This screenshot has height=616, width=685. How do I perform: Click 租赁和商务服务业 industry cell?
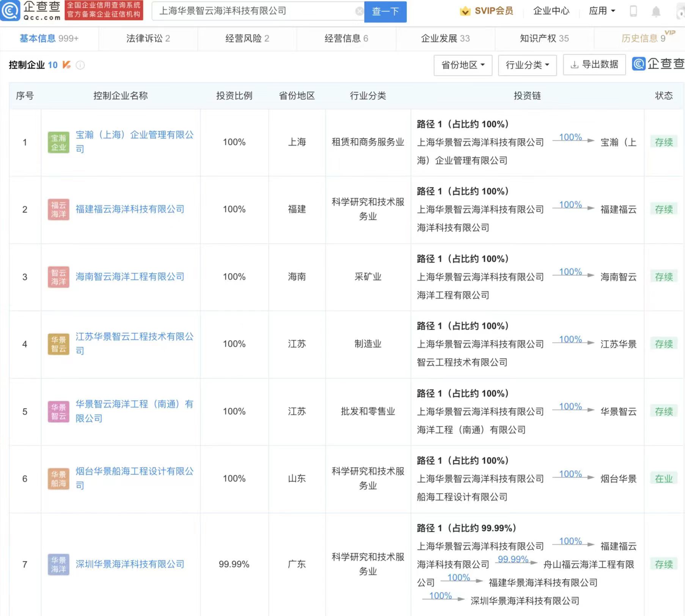(368, 142)
